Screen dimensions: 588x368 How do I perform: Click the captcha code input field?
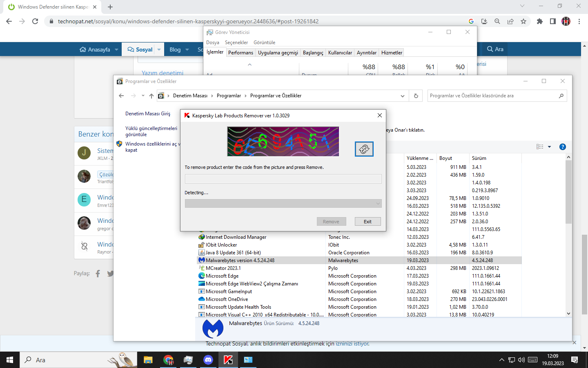283,179
